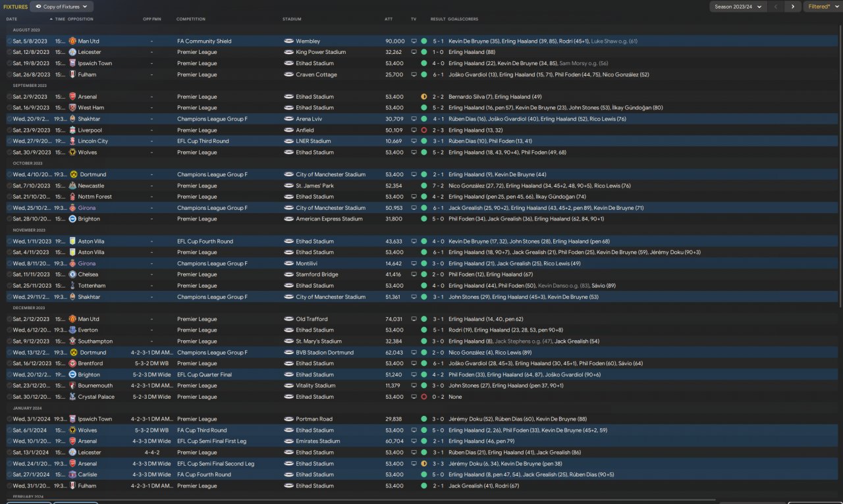Viewport: 843px width, 504px height.
Task: Select the FA Community Shield competition link
Action: tap(204, 41)
